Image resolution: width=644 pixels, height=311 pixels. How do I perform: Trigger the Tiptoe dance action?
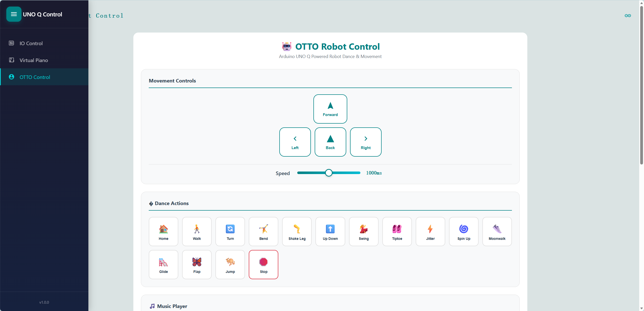(x=397, y=232)
